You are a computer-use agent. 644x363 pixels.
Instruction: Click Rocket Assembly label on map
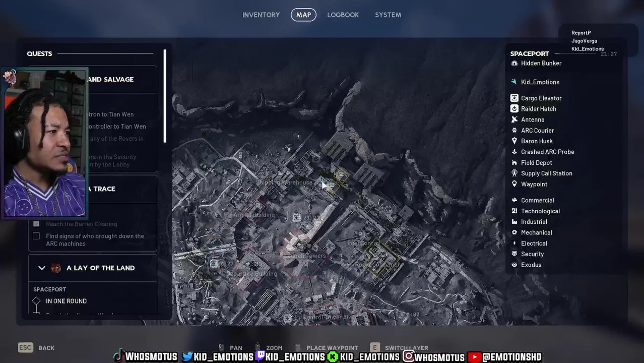click(378, 265)
